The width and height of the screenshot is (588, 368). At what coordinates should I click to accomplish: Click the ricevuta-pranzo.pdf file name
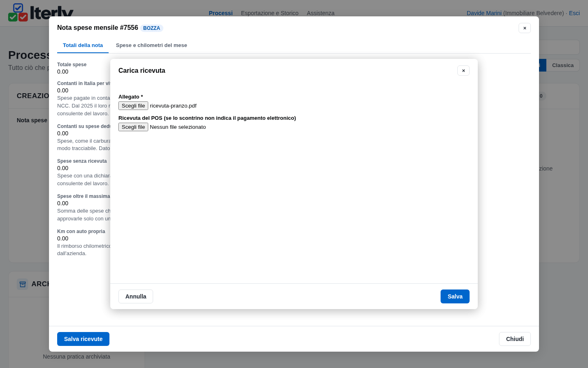[173, 105]
